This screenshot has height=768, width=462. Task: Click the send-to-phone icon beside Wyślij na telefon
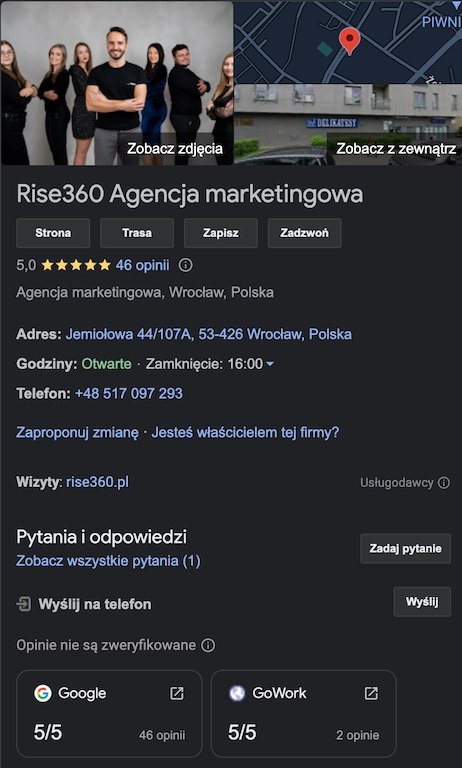click(x=24, y=604)
